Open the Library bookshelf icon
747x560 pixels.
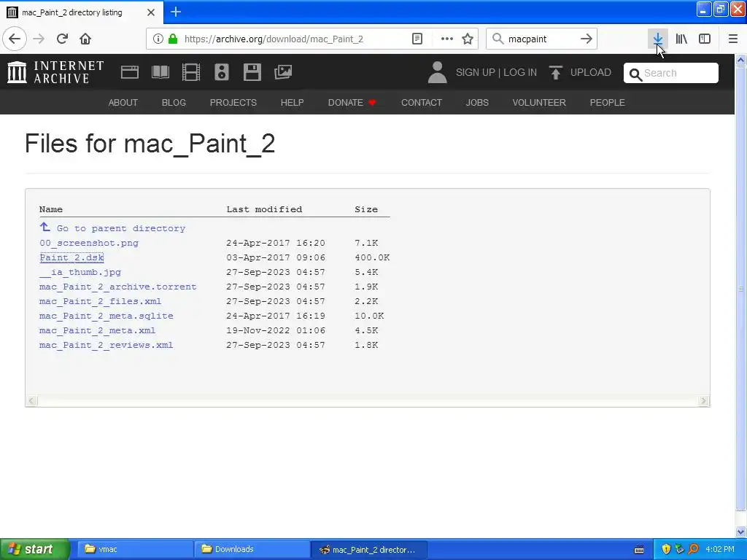(682, 39)
